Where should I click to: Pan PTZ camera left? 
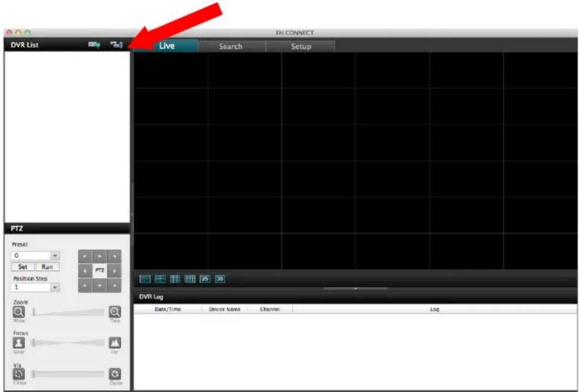[x=85, y=271]
